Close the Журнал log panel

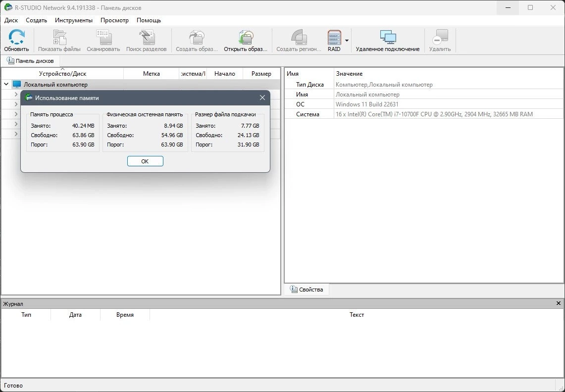(x=559, y=303)
